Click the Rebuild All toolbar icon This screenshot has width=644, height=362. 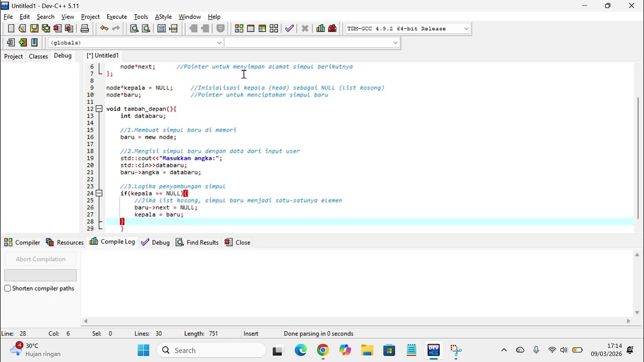click(x=274, y=29)
